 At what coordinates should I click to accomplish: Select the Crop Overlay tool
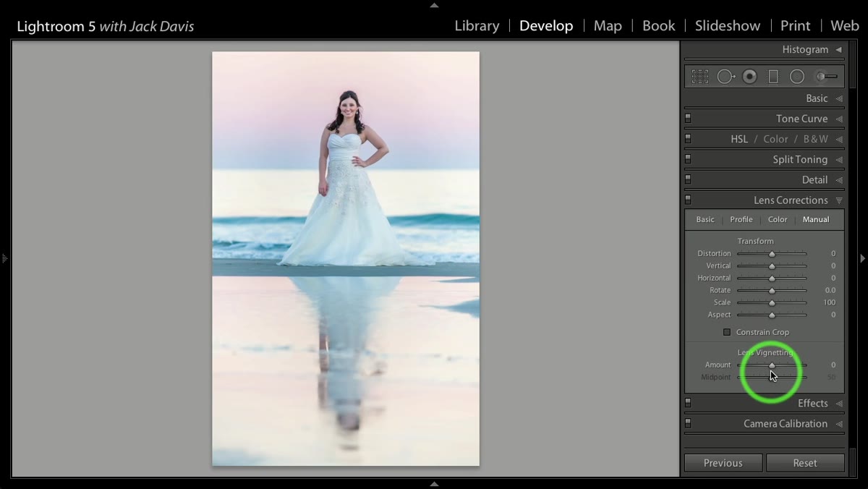click(x=699, y=76)
